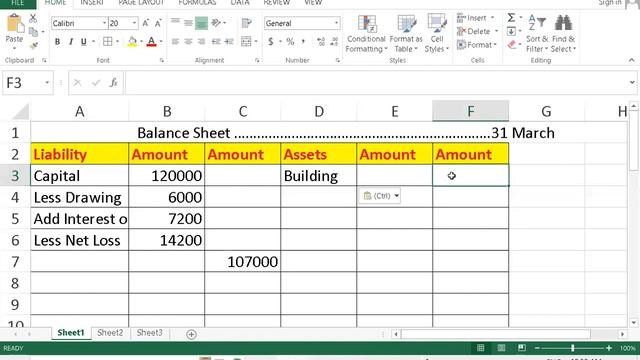
Task: Click the text orientation icon
Action: tap(216, 23)
